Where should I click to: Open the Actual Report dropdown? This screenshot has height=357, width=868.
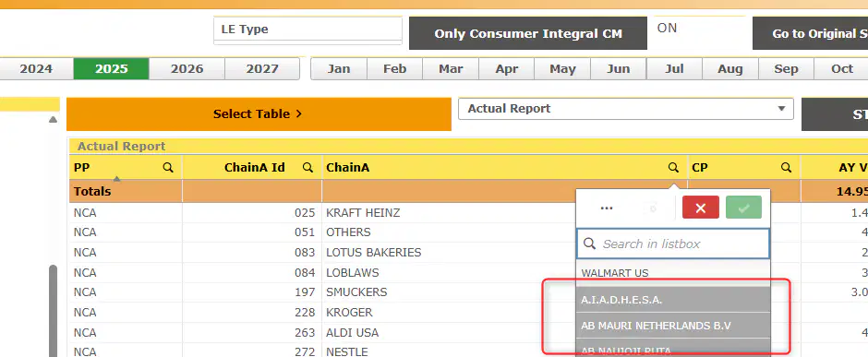click(x=625, y=108)
